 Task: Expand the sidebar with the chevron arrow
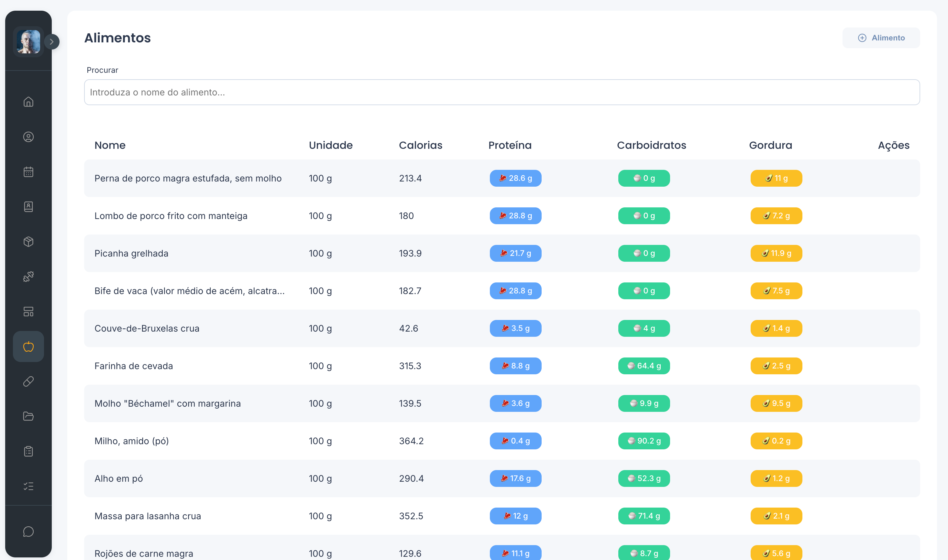coord(52,41)
